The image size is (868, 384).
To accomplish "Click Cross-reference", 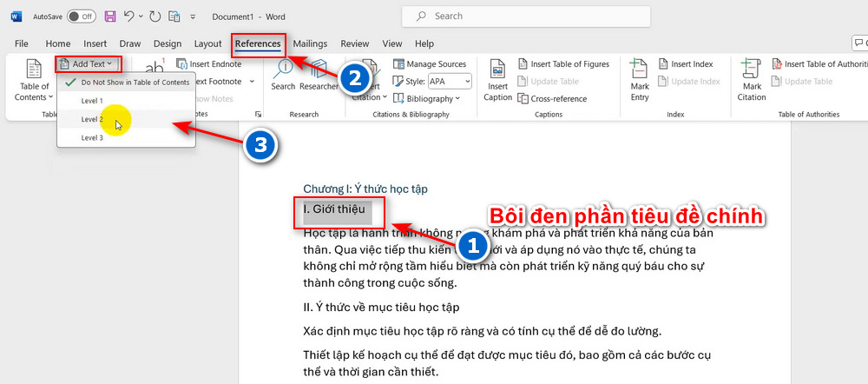I will point(552,99).
